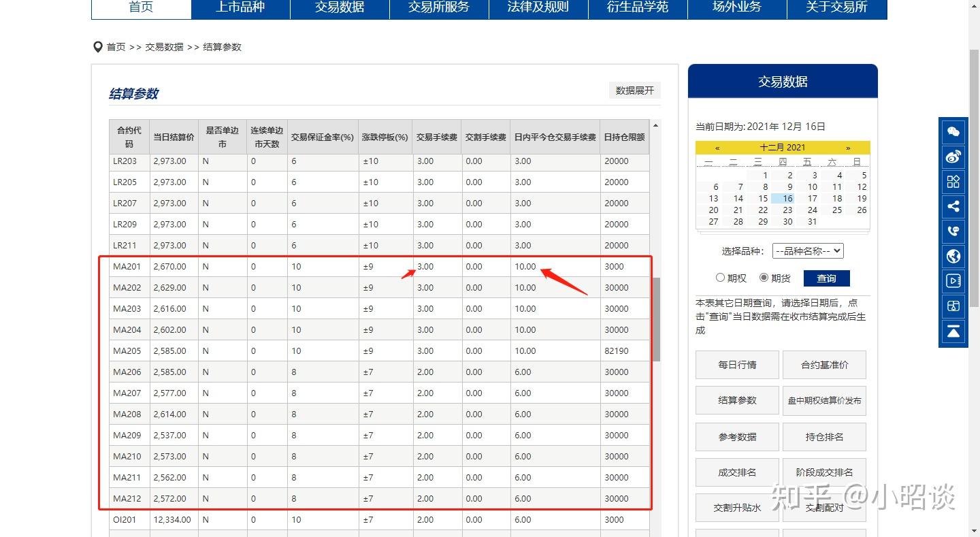
Task: Click the back-to-top arrow icon
Action: point(953,332)
